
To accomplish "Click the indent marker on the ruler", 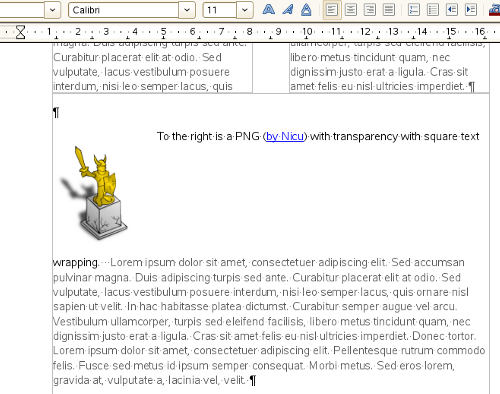I will click(21, 32).
